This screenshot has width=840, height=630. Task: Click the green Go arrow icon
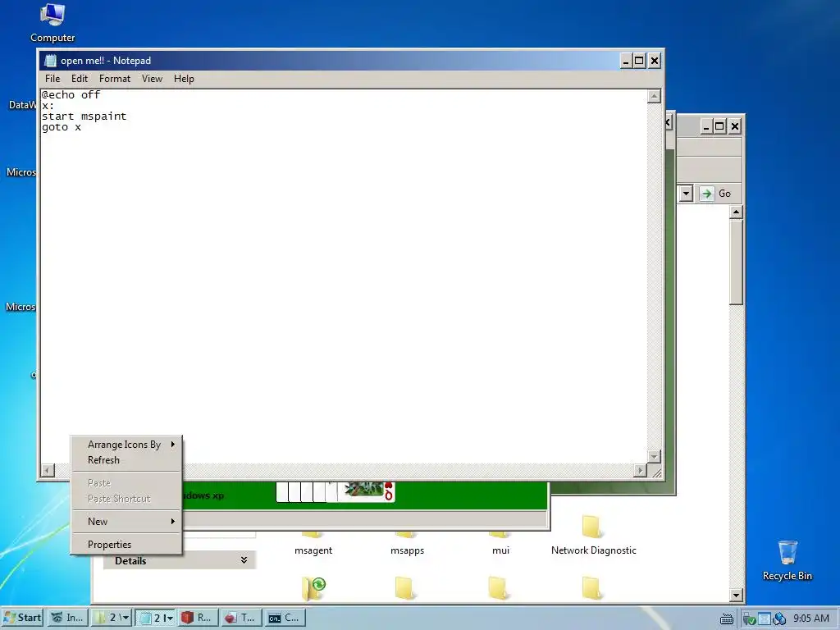[x=706, y=194]
